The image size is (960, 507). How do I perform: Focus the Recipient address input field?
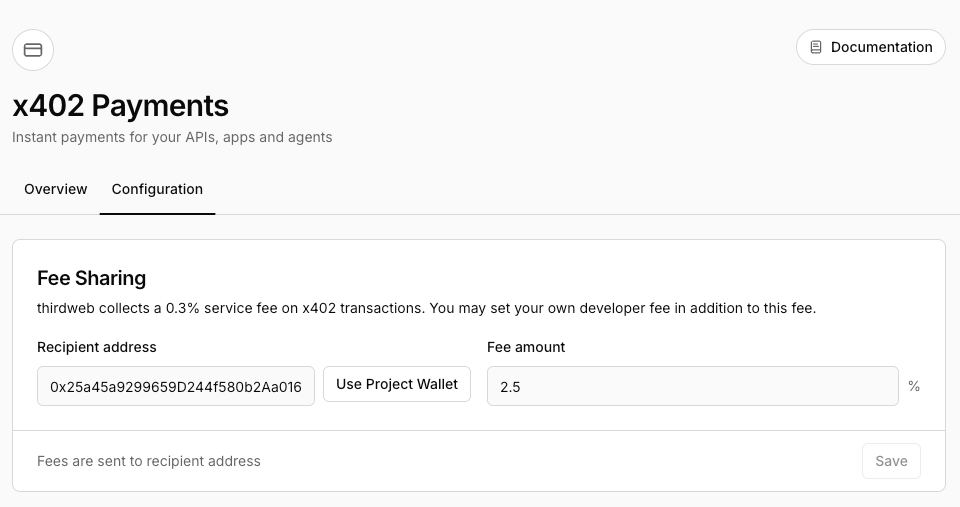(x=176, y=386)
